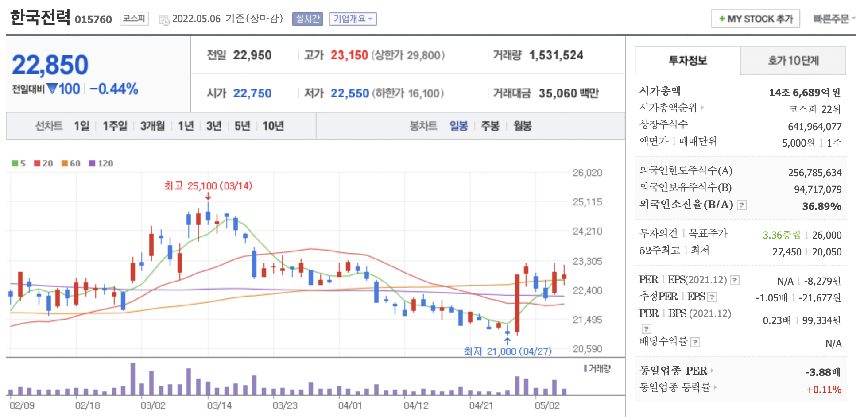
Task: Click the calendar icon beside the date
Action: (164, 20)
